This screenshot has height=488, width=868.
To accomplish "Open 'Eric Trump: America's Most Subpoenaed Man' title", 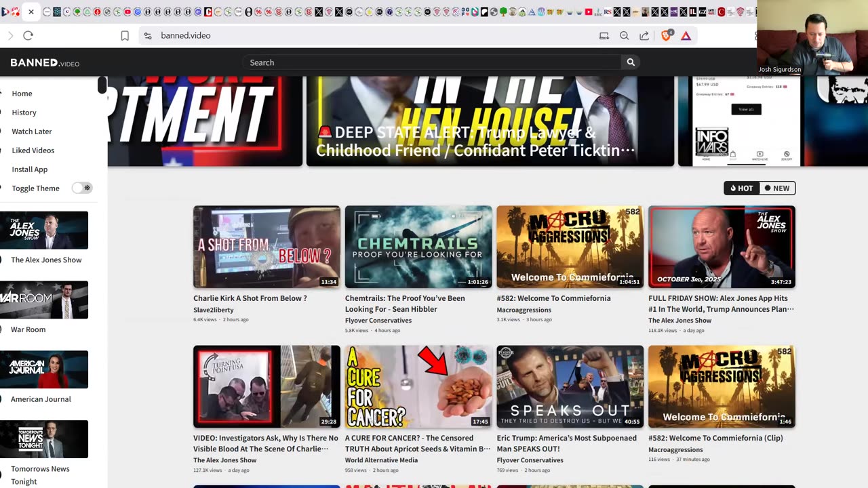I will click(566, 443).
